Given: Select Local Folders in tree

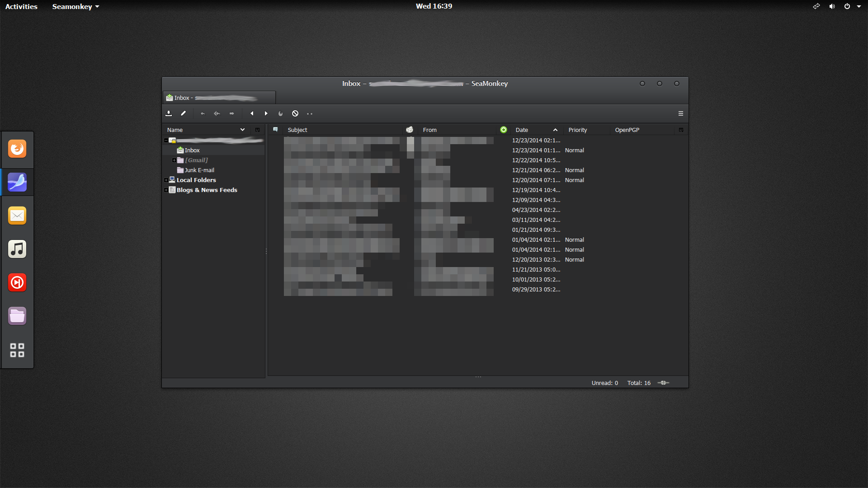Looking at the screenshot, I should [x=196, y=180].
